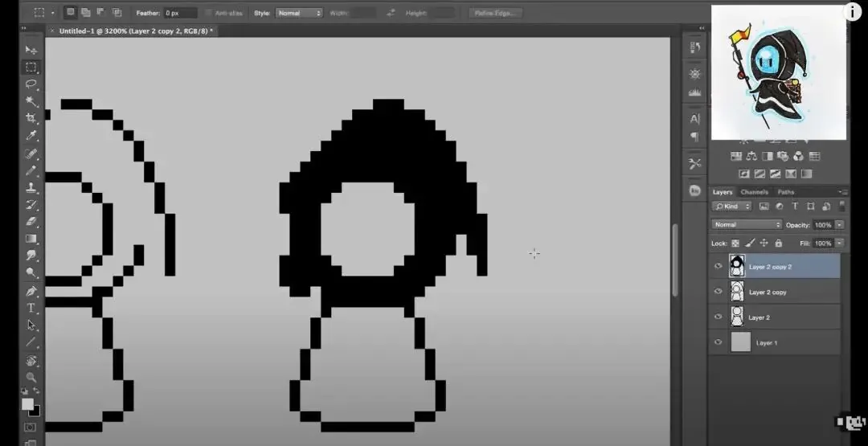Select the Untitled-1 document tab

point(135,31)
